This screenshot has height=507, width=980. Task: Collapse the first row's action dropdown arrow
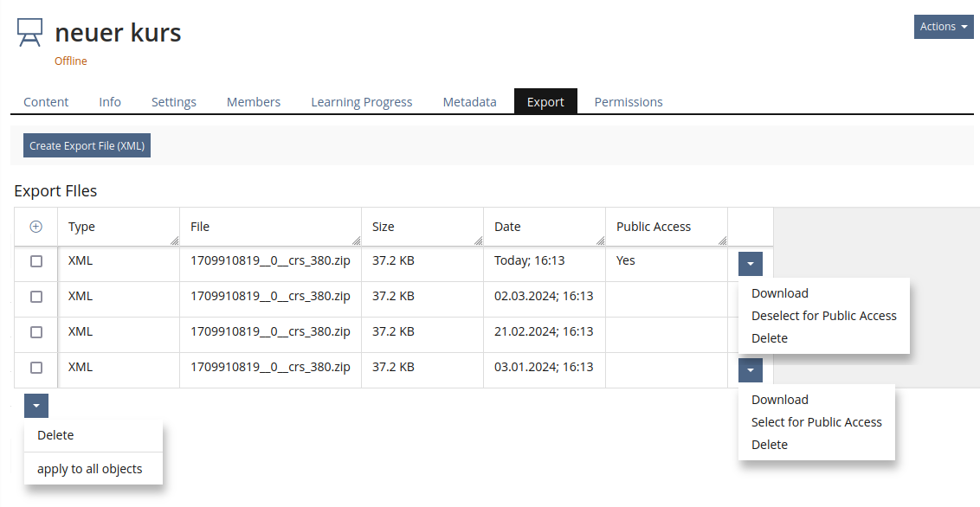[x=750, y=264]
